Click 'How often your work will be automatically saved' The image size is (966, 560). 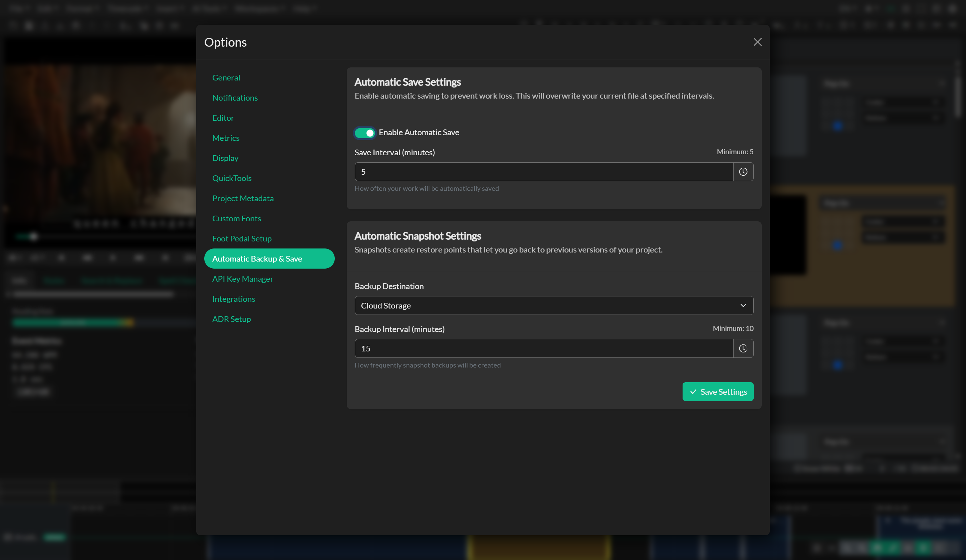click(427, 188)
